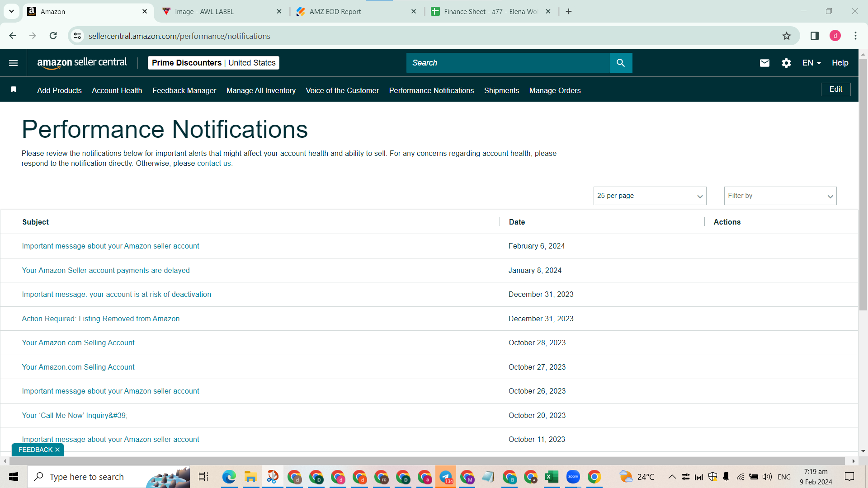
Task: Open Telegram from the taskbar
Action: (446, 477)
